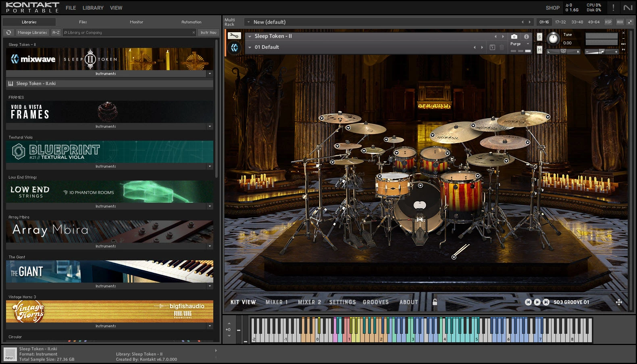Mute the Sleep Token - II instrument

tap(539, 50)
